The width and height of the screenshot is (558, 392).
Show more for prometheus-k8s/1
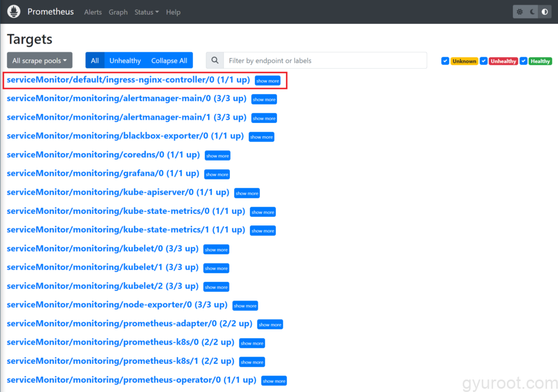(252, 362)
